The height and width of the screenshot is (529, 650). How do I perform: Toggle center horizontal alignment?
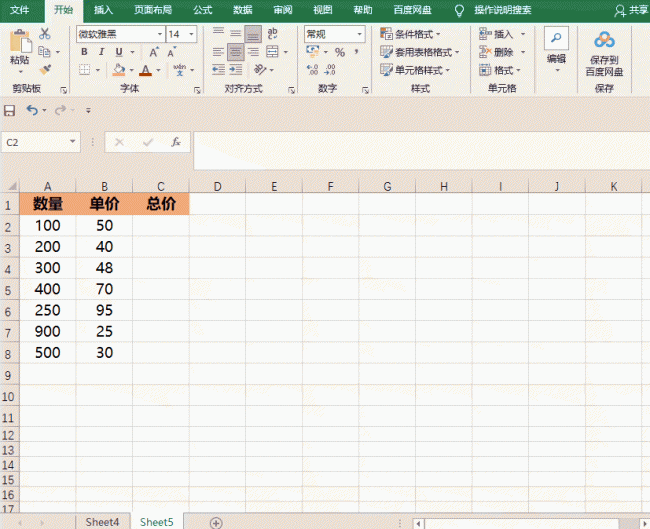236,52
